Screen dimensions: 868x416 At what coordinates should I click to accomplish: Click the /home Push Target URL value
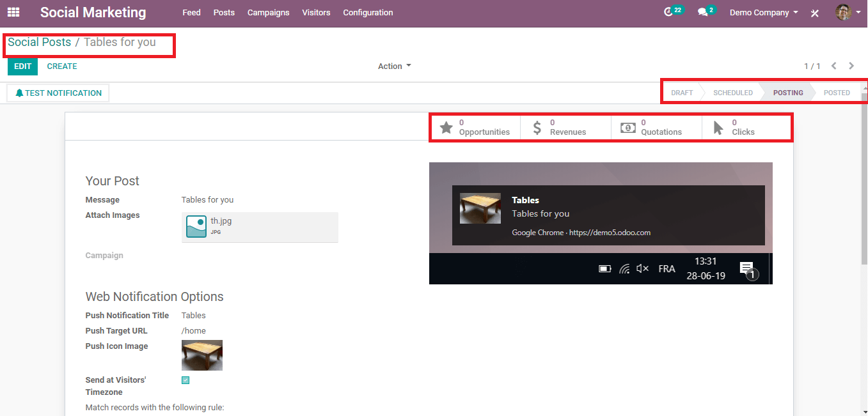194,331
